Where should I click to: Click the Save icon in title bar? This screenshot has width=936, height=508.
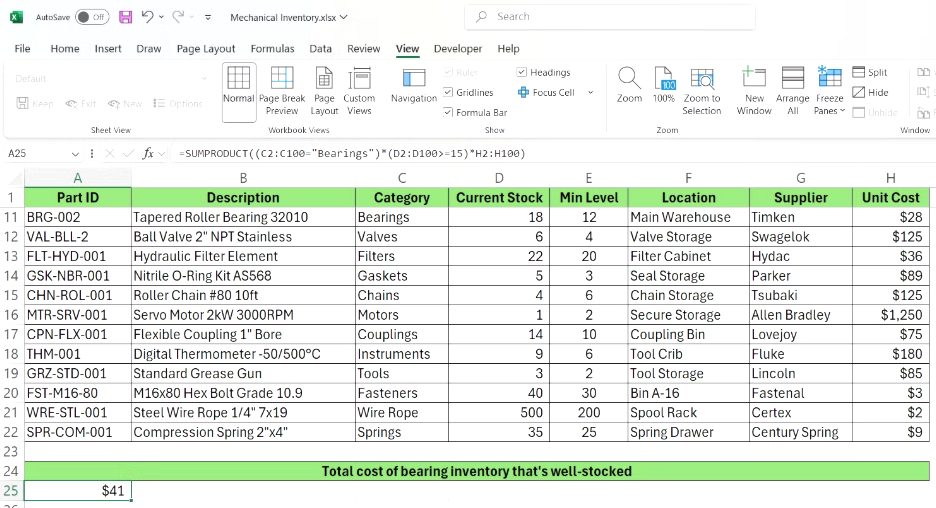[125, 17]
